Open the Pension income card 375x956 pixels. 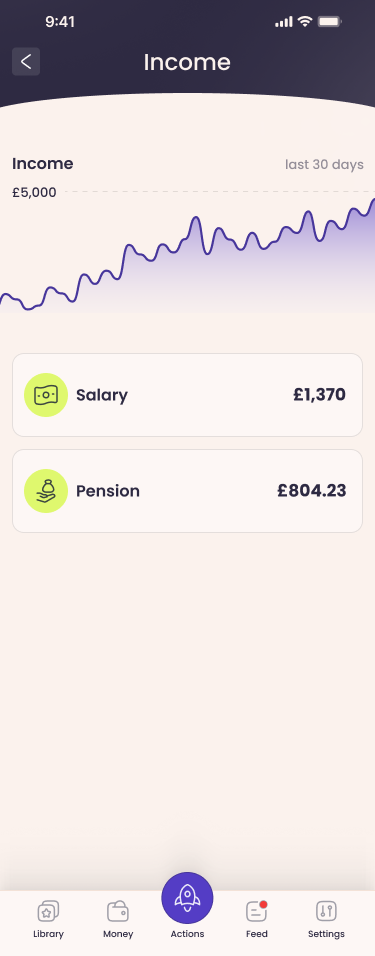(x=187, y=491)
